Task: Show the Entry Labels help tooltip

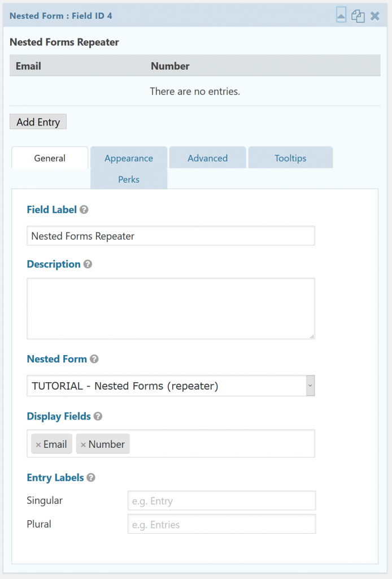Action: coord(91,478)
